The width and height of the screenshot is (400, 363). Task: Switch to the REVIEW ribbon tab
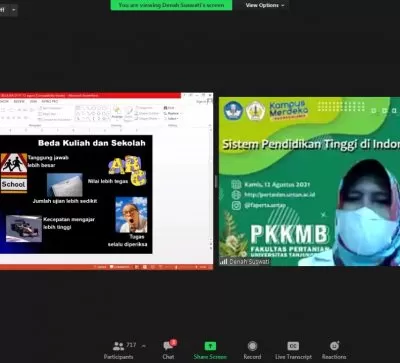[19, 101]
